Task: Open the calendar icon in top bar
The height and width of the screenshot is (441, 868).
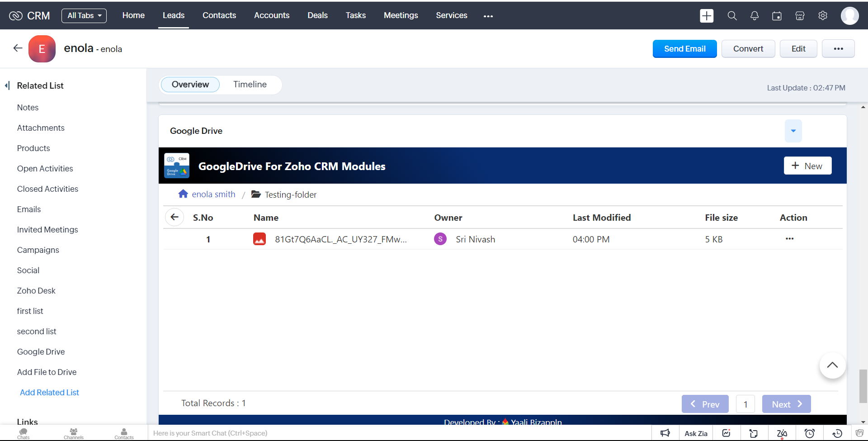Action: pos(777,16)
